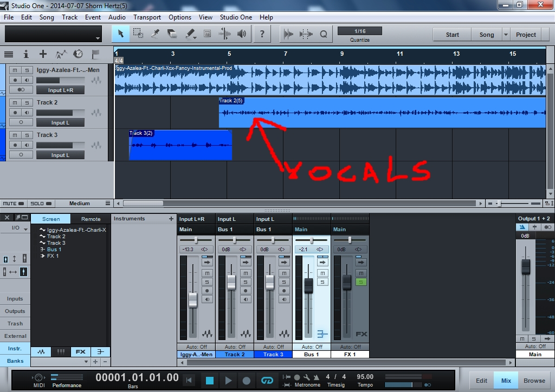The image size is (555, 392).
Task: Click the transport Record button
Action: click(x=247, y=380)
